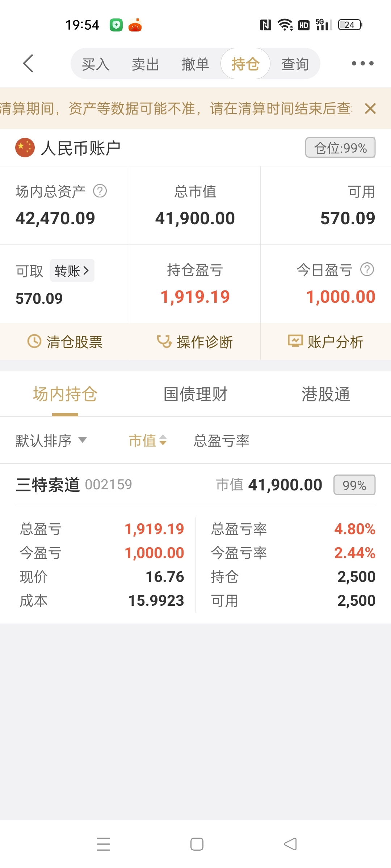Viewport: 391px width, 868px height.
Task: Switch to the 卖出 tab
Action: 146,64
